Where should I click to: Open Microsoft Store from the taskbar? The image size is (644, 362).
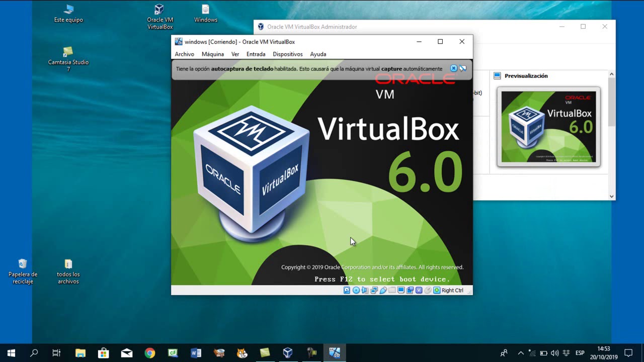pyautogui.click(x=103, y=353)
